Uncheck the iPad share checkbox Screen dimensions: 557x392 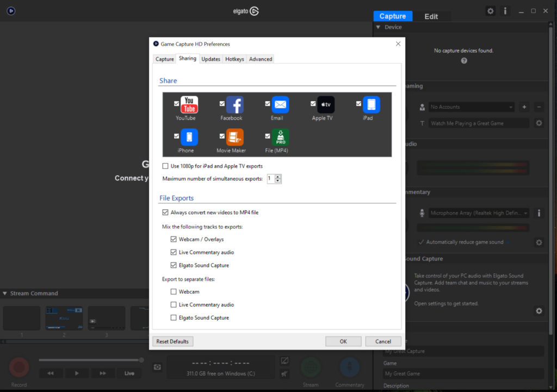(358, 104)
